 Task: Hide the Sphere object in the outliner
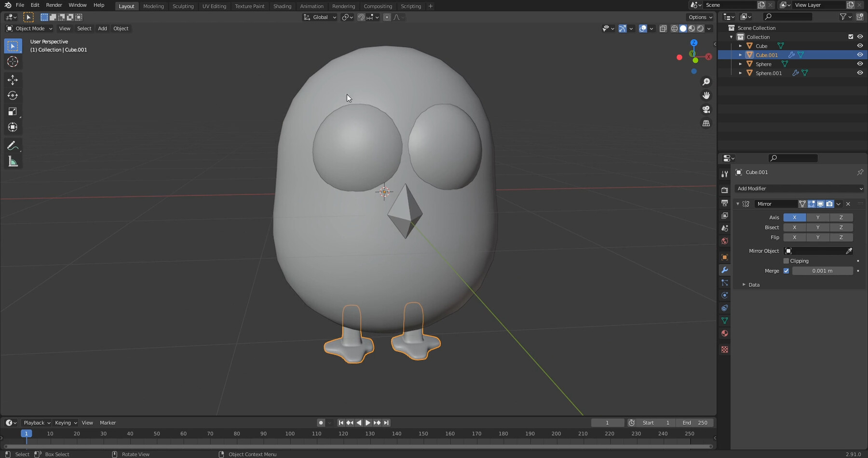click(860, 64)
